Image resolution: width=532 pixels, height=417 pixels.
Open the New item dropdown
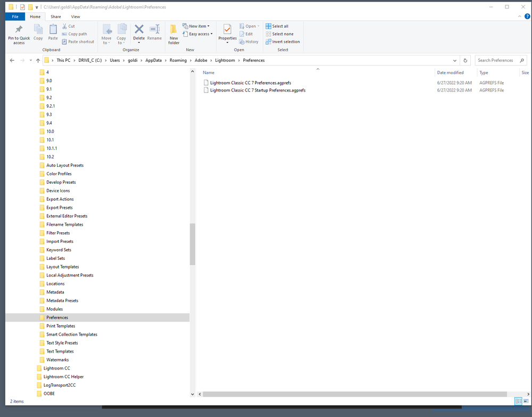196,26
